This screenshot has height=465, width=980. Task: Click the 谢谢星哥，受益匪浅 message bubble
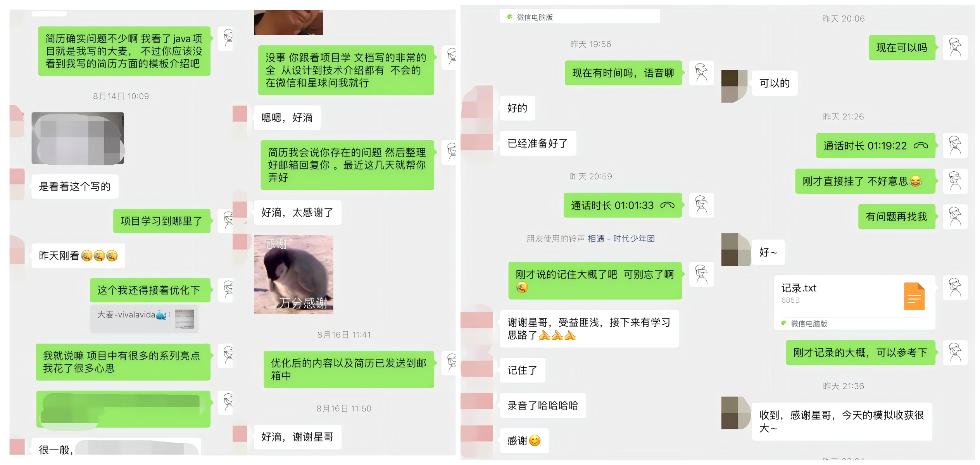pyautogui.click(x=589, y=329)
